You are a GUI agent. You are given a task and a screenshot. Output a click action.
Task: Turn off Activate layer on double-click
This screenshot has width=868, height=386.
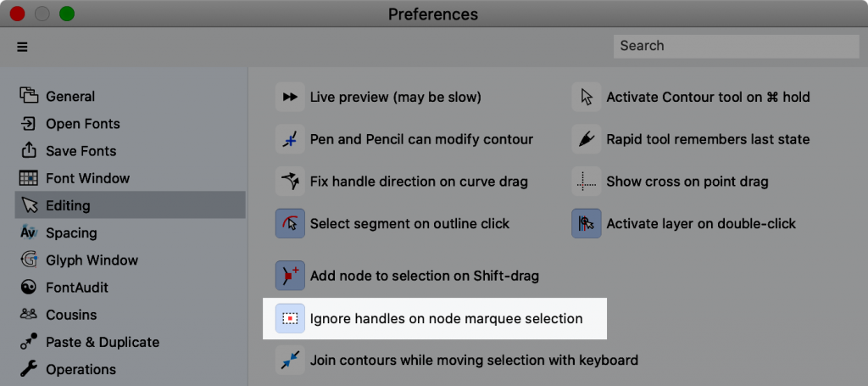click(587, 223)
